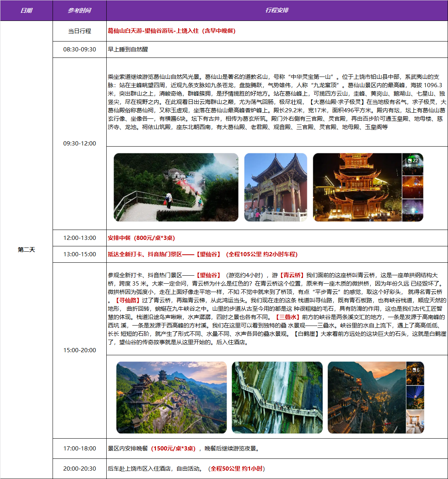
Task: Select the 08:30-09:30 time cell
Action: pos(79,49)
